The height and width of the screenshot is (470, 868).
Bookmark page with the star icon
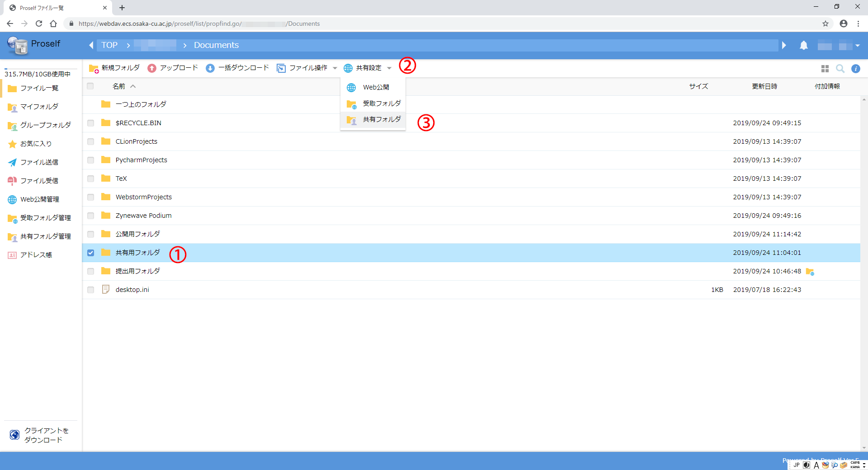[825, 23]
